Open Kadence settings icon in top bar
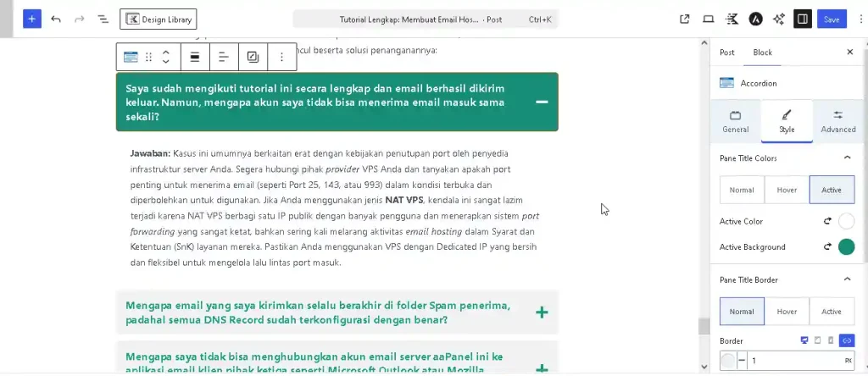868x376 pixels. [x=732, y=19]
